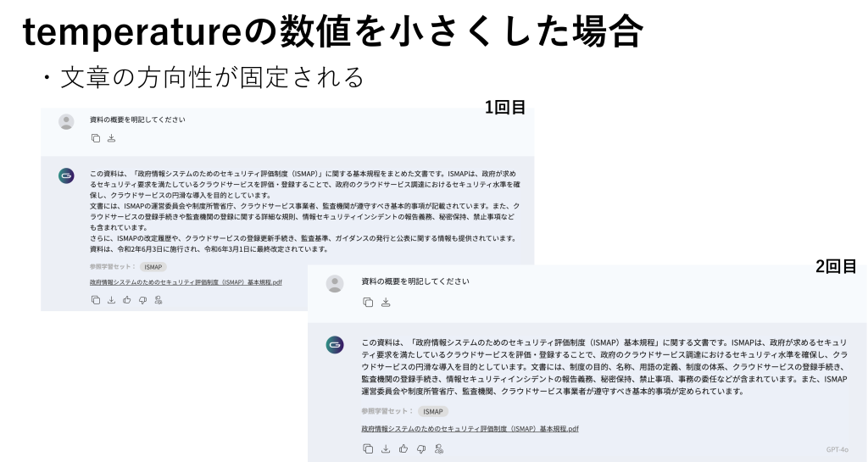
Task: Copy the AI answer in the 1回目 chat
Action: click(96, 300)
